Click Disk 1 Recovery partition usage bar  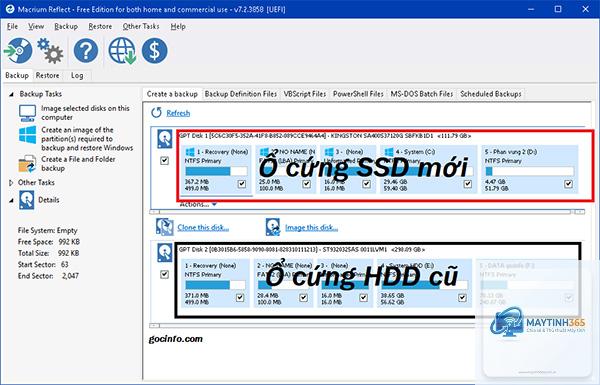click(x=216, y=171)
